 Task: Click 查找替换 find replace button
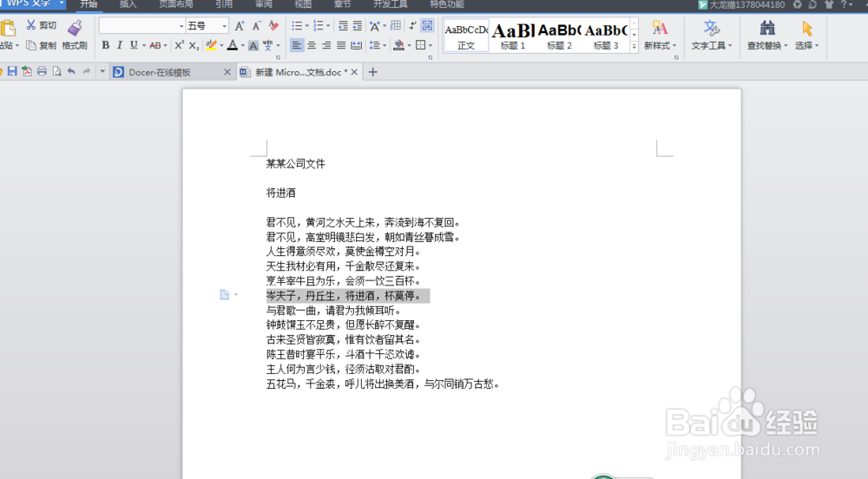pos(767,36)
